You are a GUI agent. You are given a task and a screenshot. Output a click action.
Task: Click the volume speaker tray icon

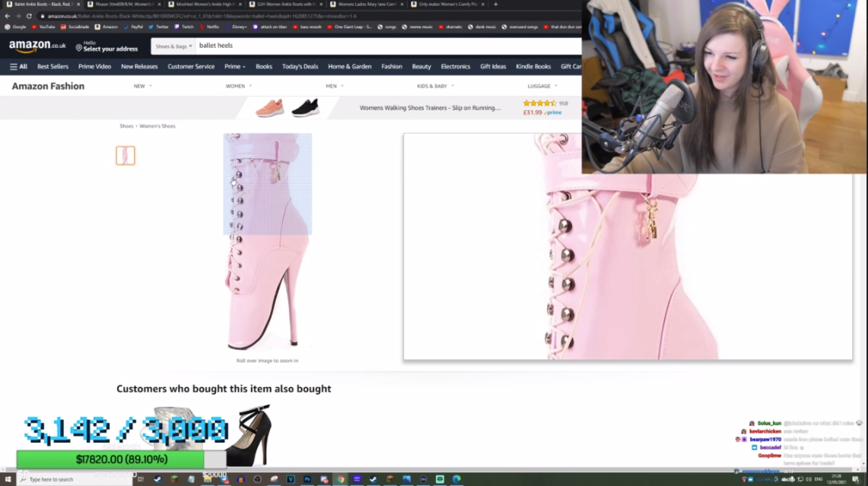809,479
